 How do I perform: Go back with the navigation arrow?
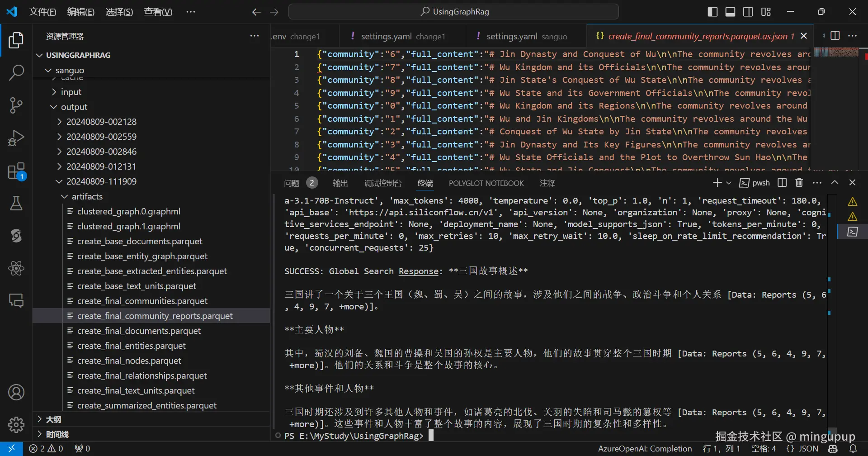point(256,12)
